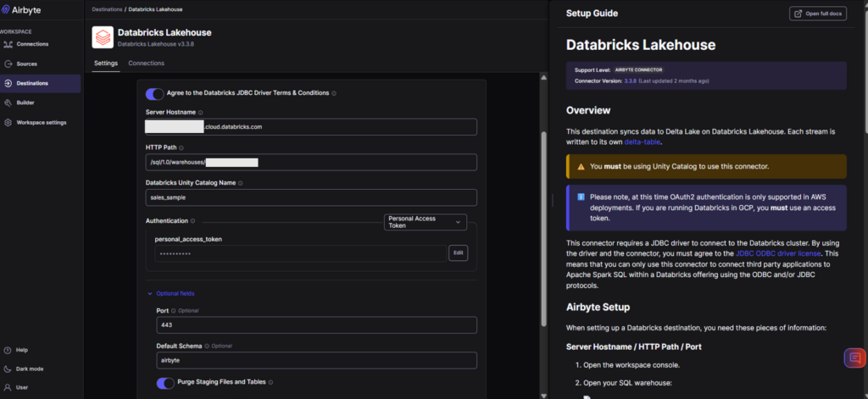Click warning icon in Unity Catalog notice
This screenshot has height=399, width=868.
(x=581, y=167)
